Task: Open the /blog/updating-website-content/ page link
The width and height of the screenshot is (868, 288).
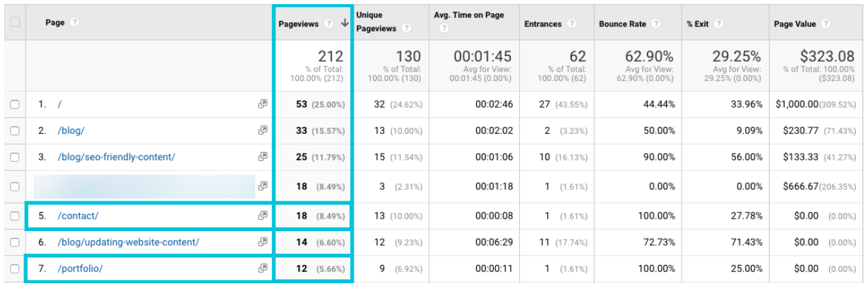Action: coord(128,242)
